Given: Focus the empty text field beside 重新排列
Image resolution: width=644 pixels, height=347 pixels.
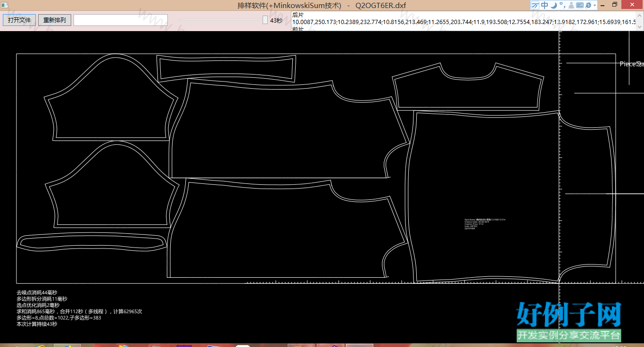Looking at the screenshot, I should point(121,20).
